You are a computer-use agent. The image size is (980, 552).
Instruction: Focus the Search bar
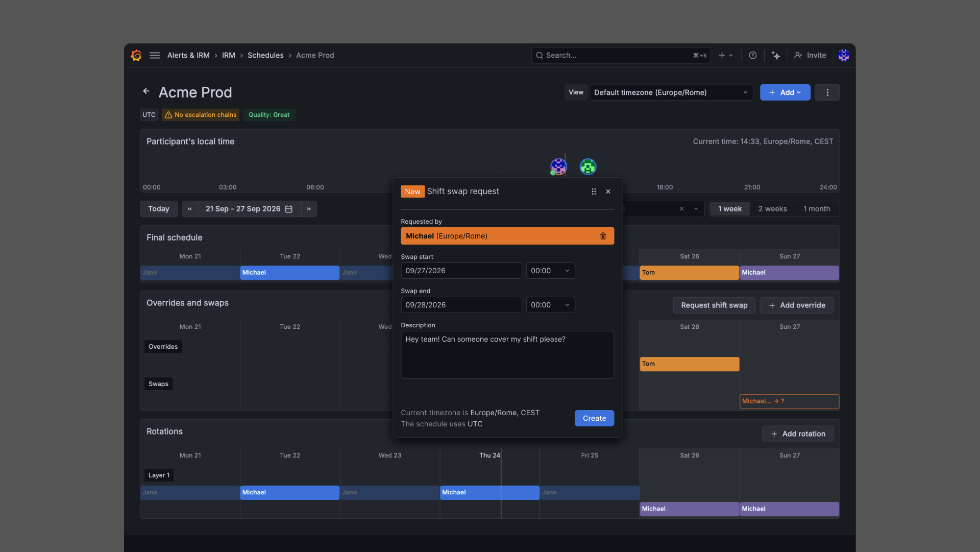pos(621,55)
